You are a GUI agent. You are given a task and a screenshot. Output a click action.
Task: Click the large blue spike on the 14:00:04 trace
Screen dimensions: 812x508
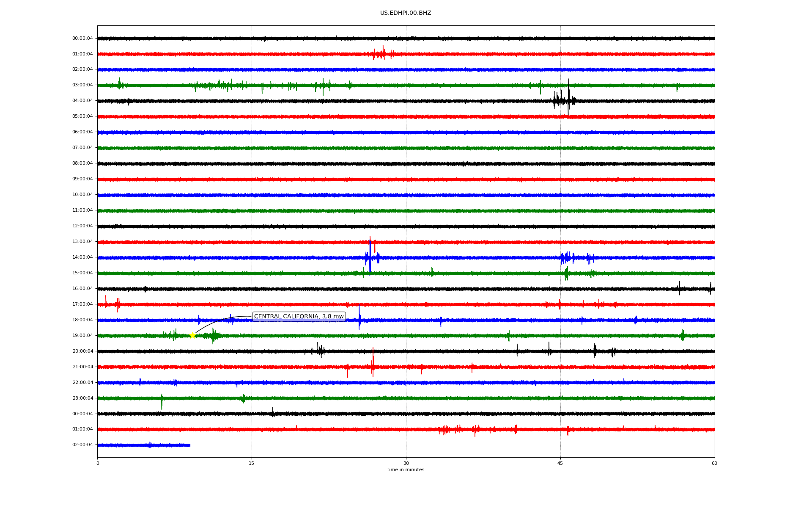pyautogui.click(x=370, y=257)
